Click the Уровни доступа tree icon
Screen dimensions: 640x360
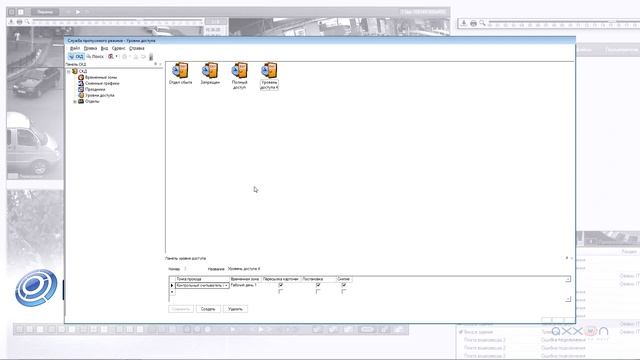tap(81, 95)
